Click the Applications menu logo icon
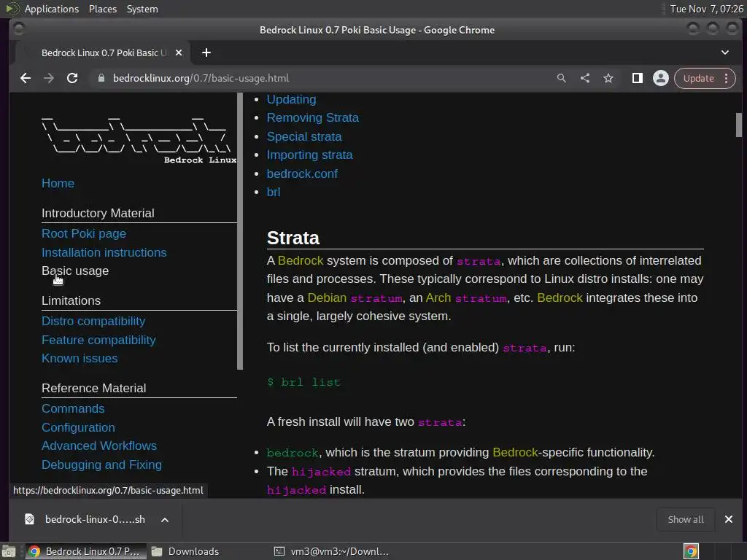Image resolution: width=747 pixels, height=560 pixels. coord(12,9)
